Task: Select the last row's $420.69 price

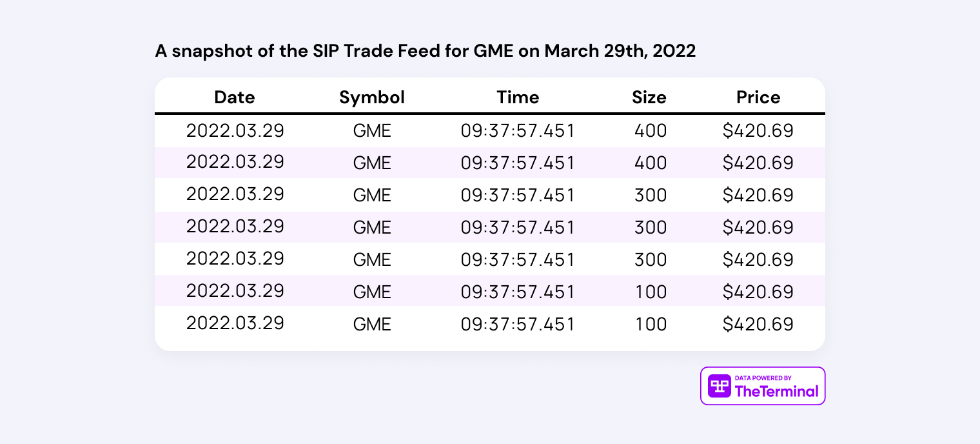Action: (758, 324)
